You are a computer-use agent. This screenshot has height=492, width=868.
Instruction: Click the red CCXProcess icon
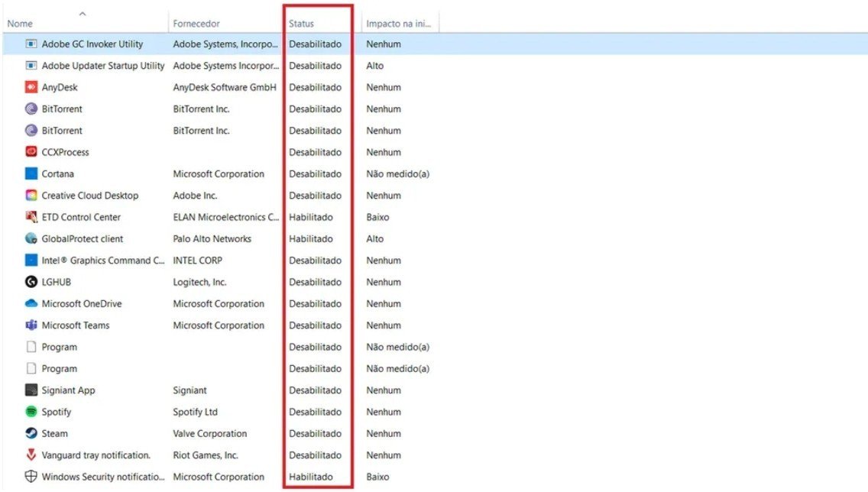31,151
